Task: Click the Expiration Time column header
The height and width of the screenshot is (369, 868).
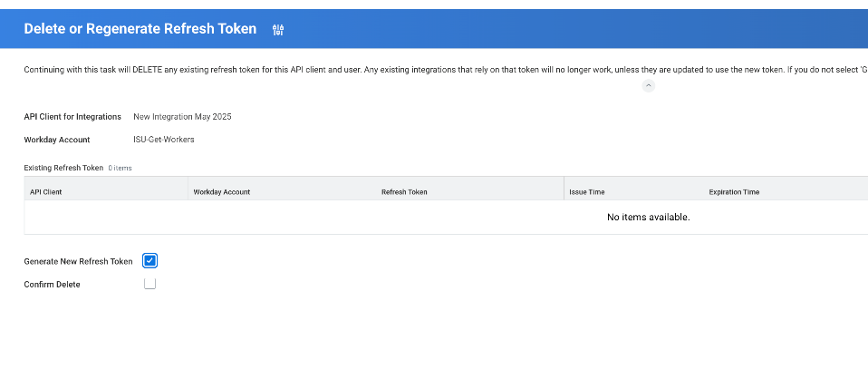Action: click(734, 192)
